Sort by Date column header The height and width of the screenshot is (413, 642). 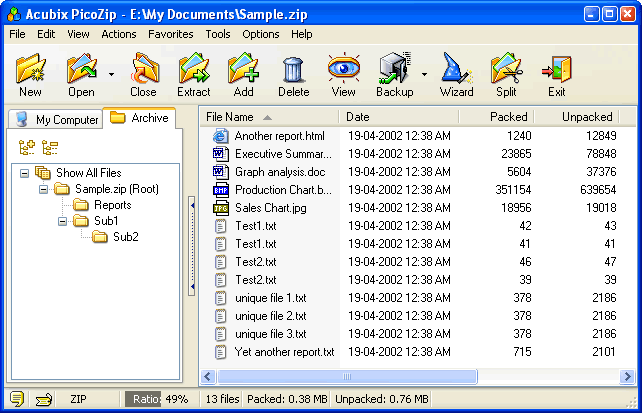(x=399, y=117)
